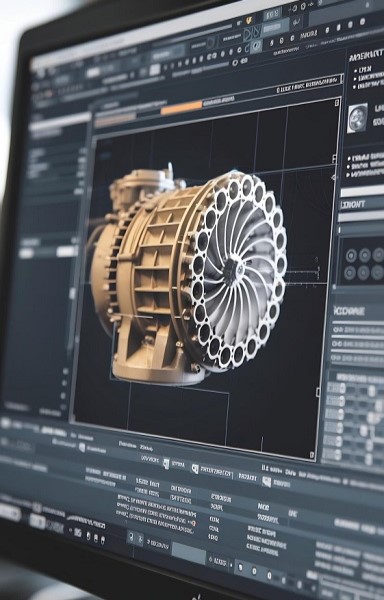Select the third row under the ICDONE heading

coord(357,359)
